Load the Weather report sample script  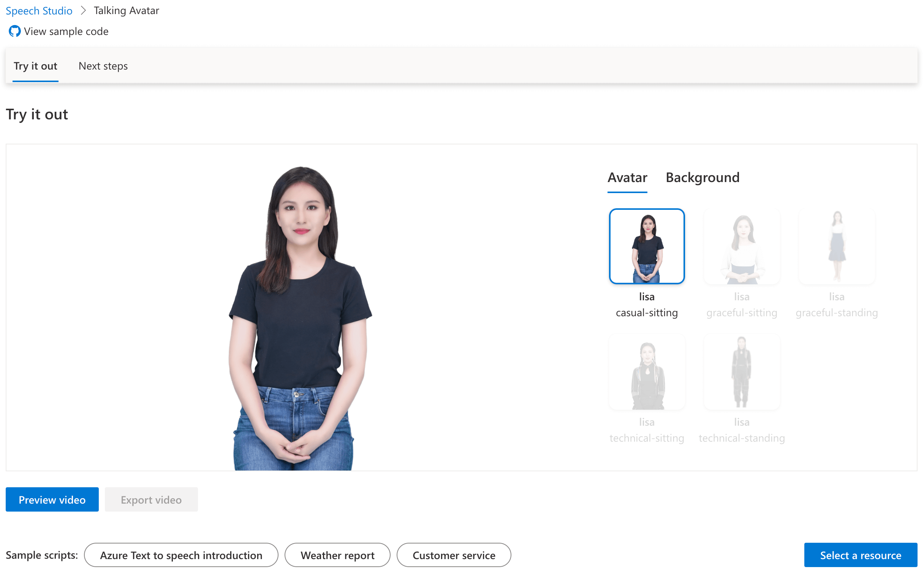tap(337, 555)
